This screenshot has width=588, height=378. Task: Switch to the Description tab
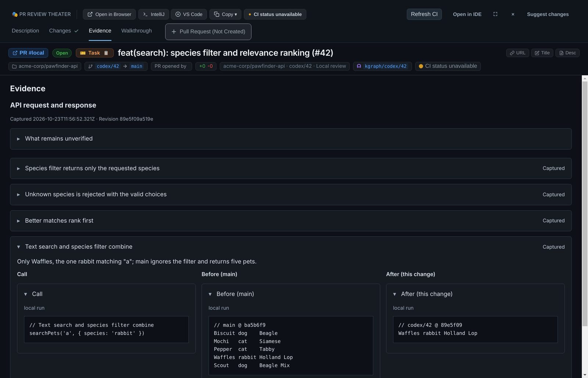pos(25,31)
